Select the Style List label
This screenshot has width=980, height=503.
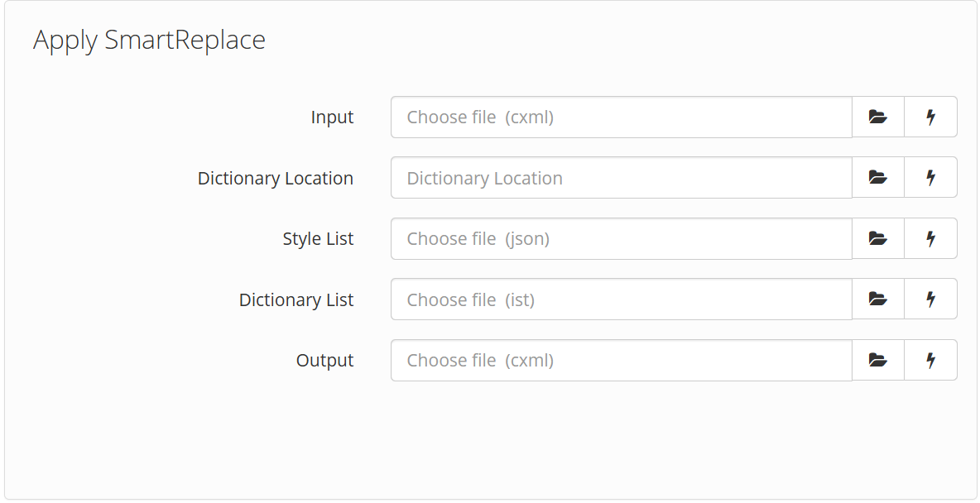[318, 238]
